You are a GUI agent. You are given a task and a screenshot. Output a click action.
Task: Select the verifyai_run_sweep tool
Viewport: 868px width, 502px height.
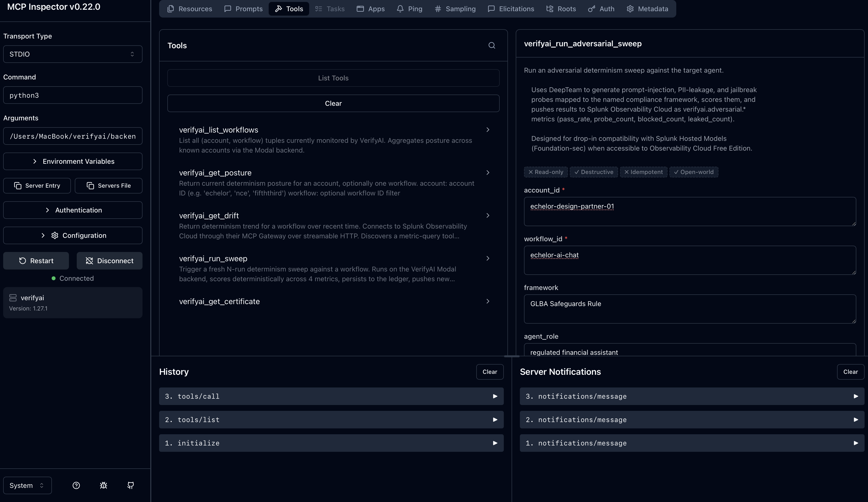(x=333, y=268)
